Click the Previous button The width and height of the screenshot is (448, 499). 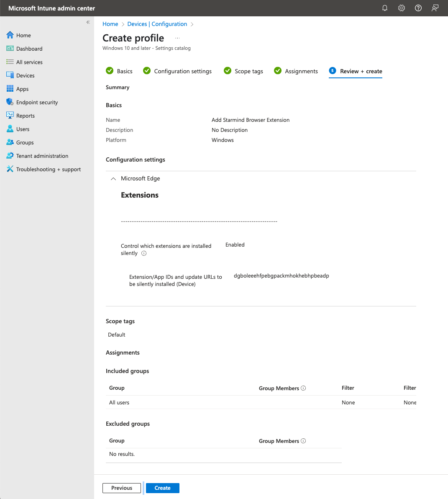coord(122,488)
